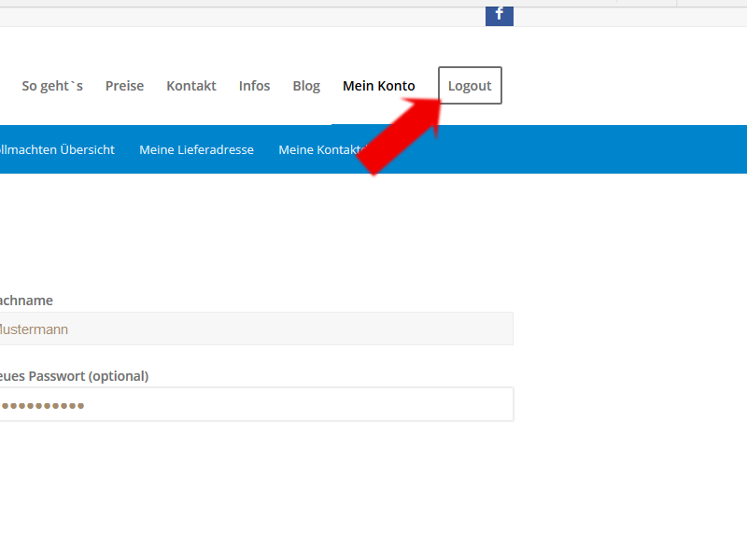Image resolution: width=747 pixels, height=560 pixels.
Task: Click the active underline beneath Mein Konto
Action: click(x=378, y=123)
